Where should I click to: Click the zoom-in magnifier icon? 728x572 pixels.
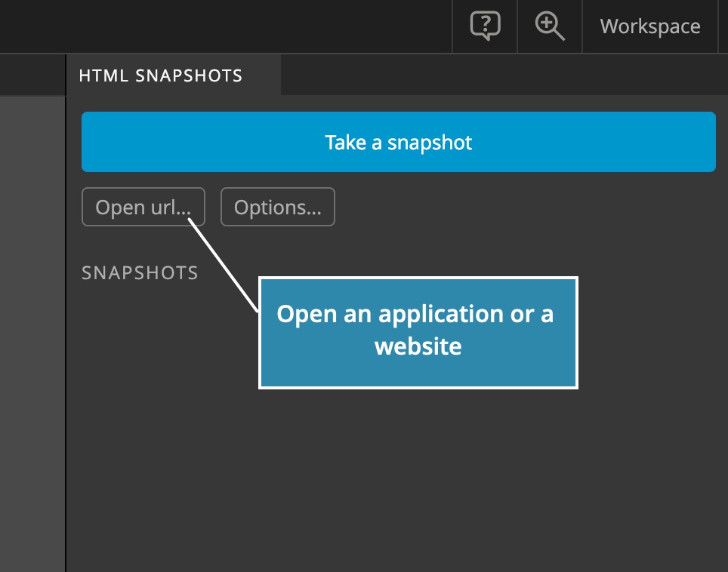[x=550, y=26]
